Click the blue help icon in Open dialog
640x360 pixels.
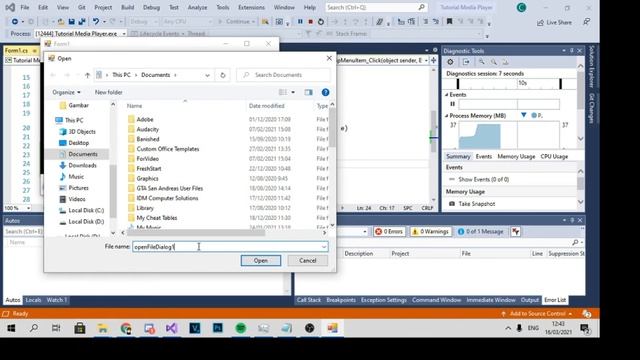tap(325, 92)
